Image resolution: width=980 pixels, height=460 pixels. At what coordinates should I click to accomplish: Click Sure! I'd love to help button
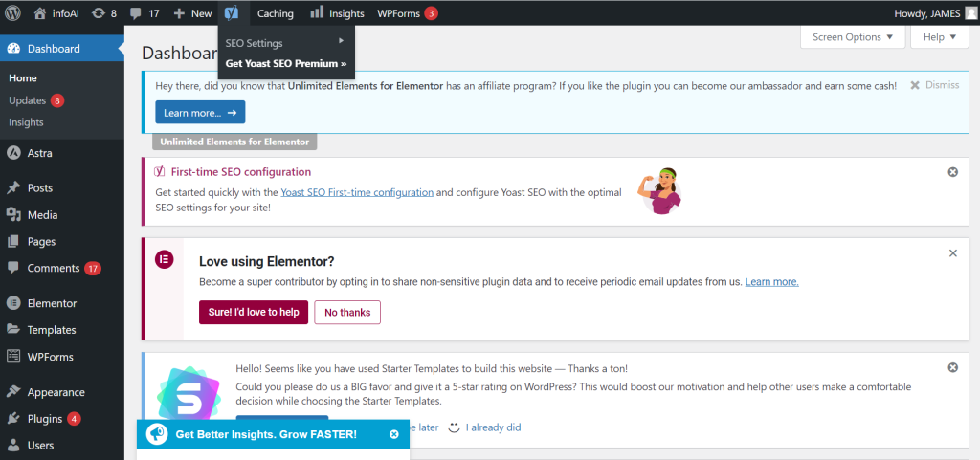click(254, 312)
